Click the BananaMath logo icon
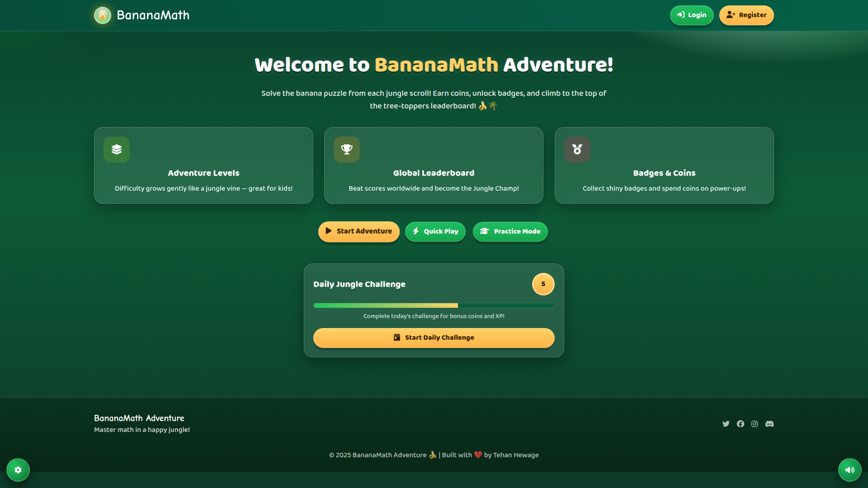 pyautogui.click(x=103, y=15)
